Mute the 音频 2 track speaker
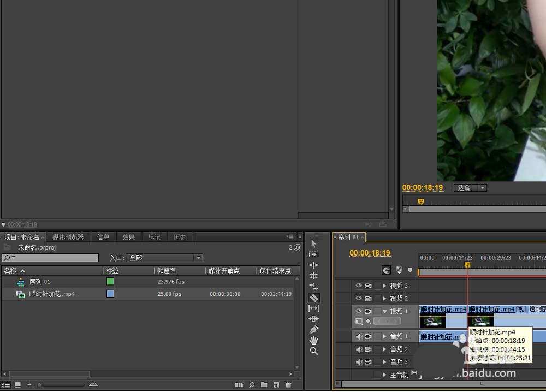The height and width of the screenshot is (392, 546). click(x=359, y=349)
